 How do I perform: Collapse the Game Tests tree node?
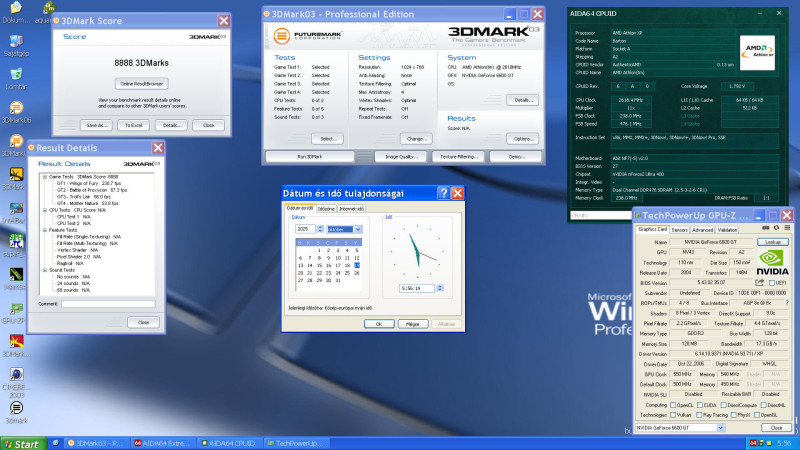pos(45,177)
